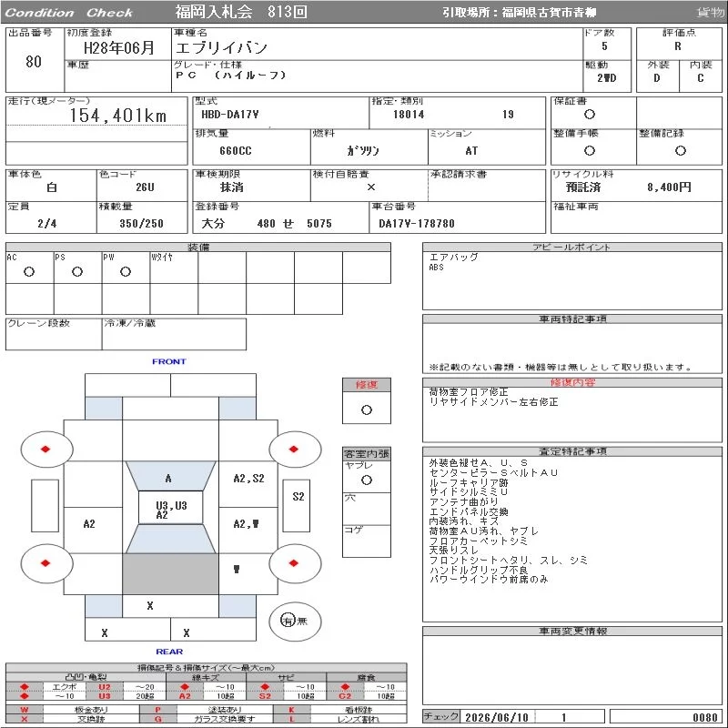Select the PW equipment circle mark

pyautogui.click(x=126, y=271)
